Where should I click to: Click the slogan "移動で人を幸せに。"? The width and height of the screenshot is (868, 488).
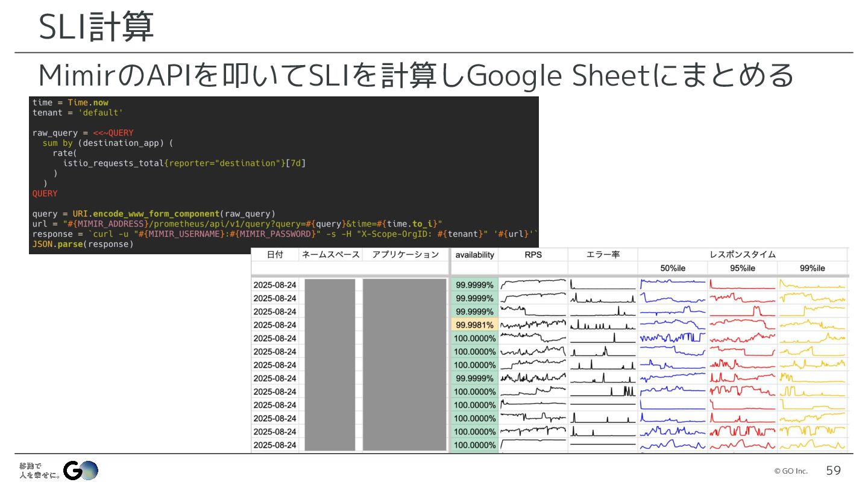click(40, 471)
